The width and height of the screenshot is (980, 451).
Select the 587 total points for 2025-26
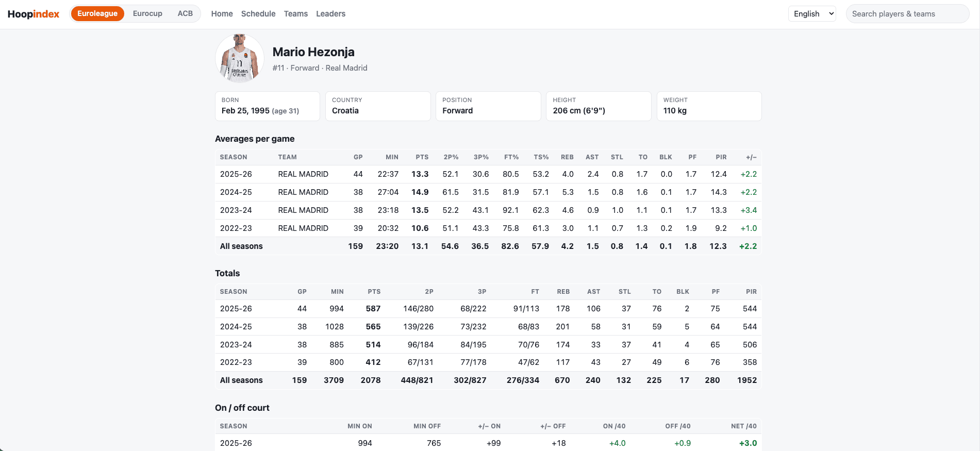(x=373, y=309)
